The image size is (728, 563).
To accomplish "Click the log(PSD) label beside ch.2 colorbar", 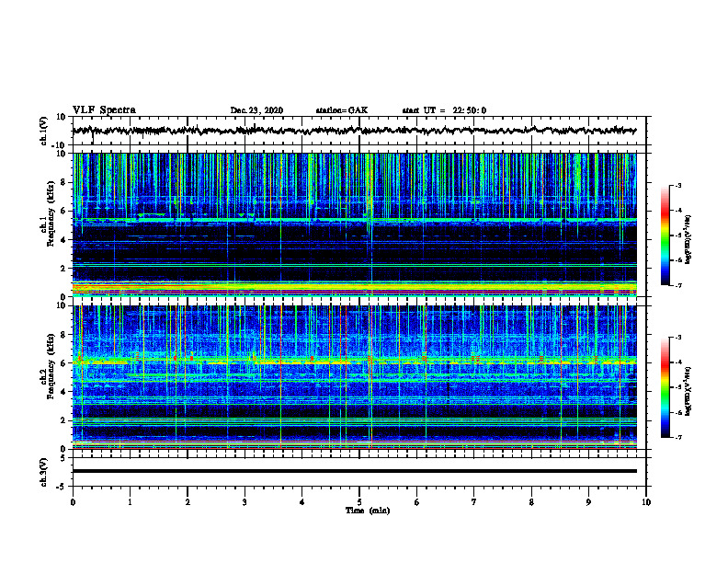I will [x=688, y=391].
